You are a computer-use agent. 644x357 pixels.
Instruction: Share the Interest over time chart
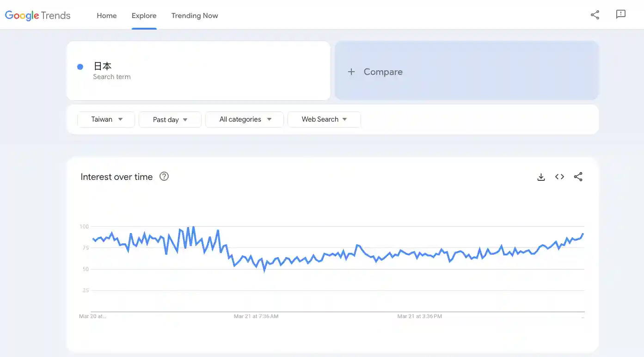[x=578, y=177]
